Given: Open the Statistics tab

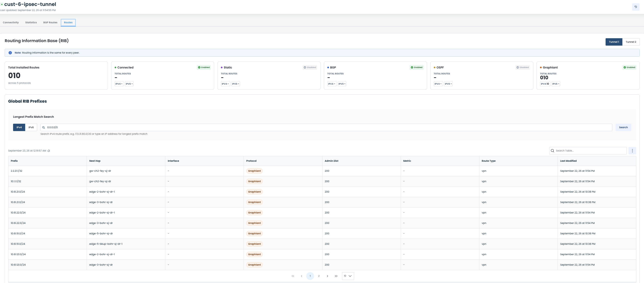Looking at the screenshot, I should click(x=31, y=22).
